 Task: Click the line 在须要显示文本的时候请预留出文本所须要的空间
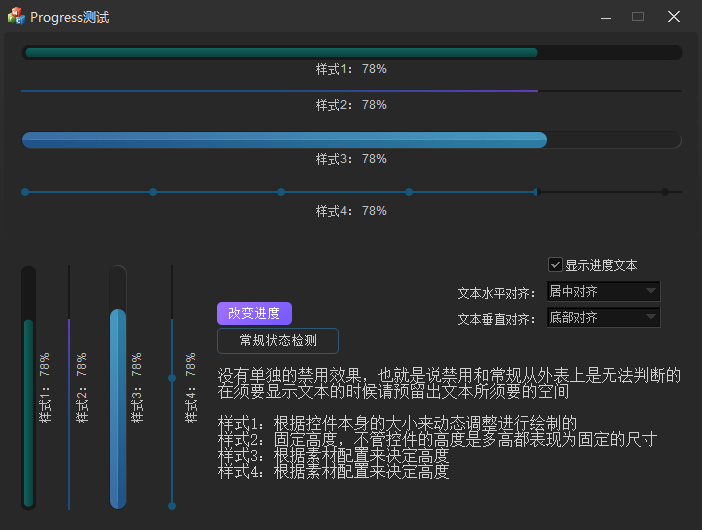point(393,391)
